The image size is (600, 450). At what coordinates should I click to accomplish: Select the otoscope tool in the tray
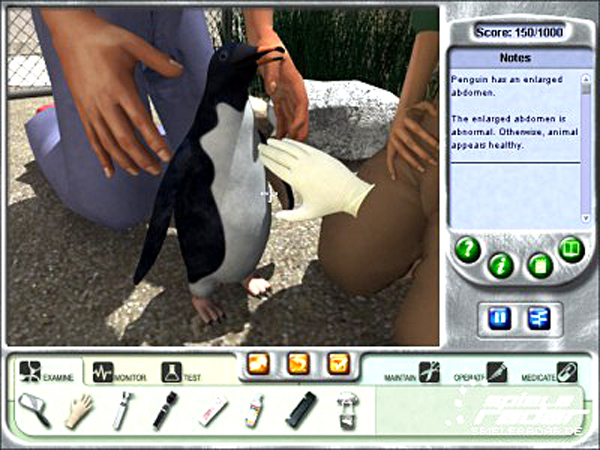point(122,411)
